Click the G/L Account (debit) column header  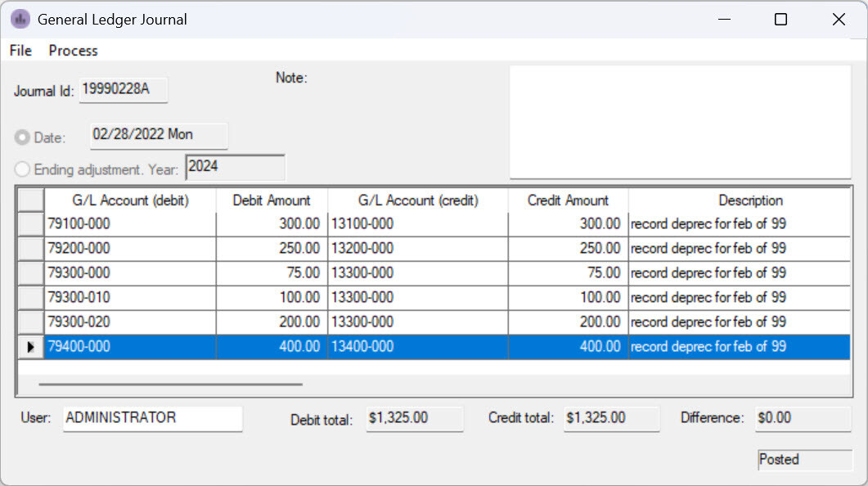click(130, 200)
